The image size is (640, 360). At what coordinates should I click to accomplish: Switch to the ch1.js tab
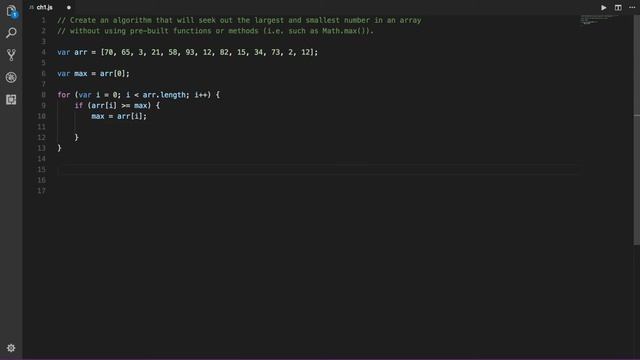pos(44,7)
